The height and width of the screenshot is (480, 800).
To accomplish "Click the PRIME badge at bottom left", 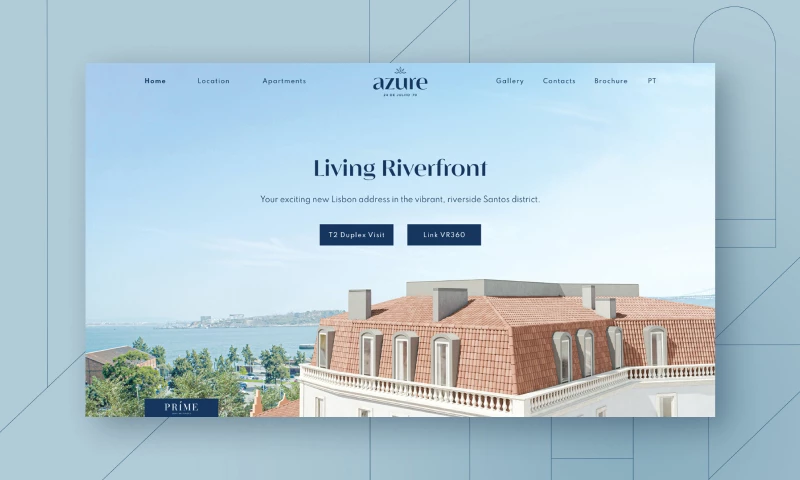I will pos(181,407).
